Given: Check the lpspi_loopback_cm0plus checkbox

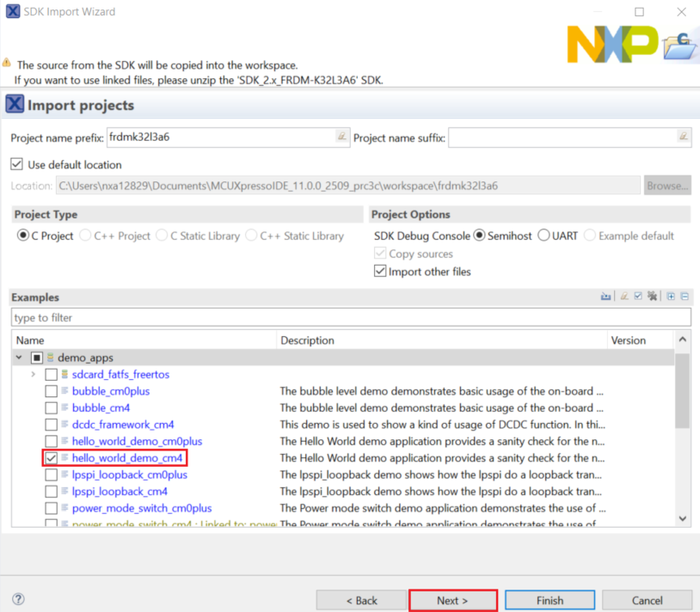Looking at the screenshot, I should click(x=51, y=474).
